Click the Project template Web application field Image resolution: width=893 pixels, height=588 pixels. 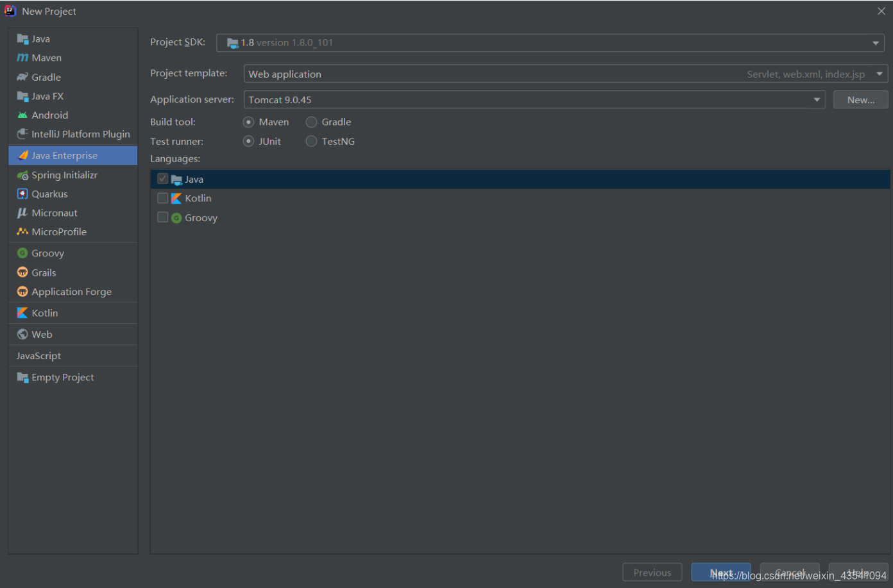click(x=566, y=74)
